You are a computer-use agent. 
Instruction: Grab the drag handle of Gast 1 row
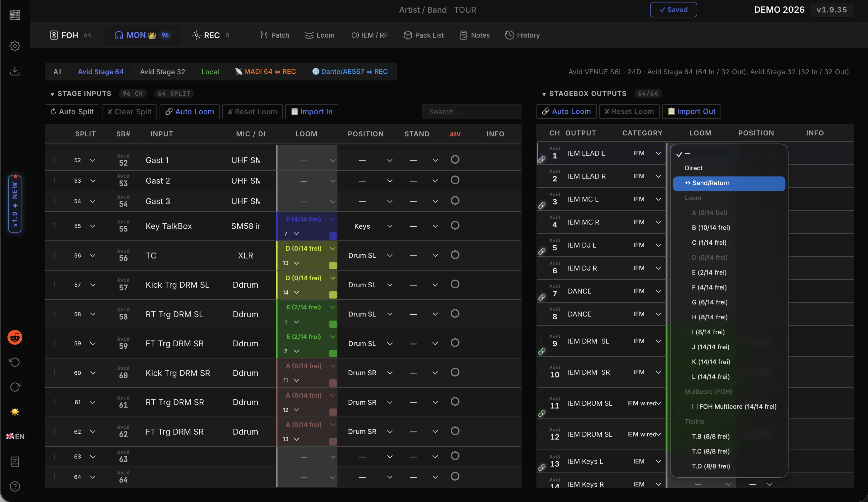click(54, 160)
